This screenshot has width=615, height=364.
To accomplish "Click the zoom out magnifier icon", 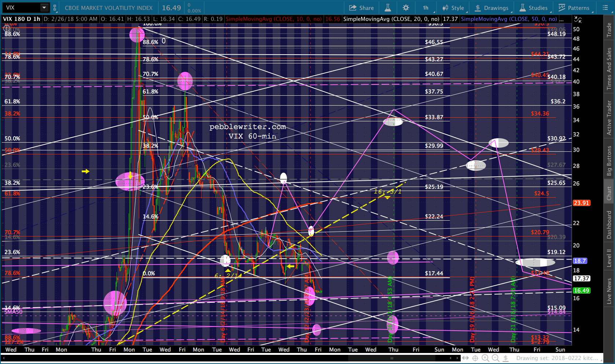I will coord(496,358).
